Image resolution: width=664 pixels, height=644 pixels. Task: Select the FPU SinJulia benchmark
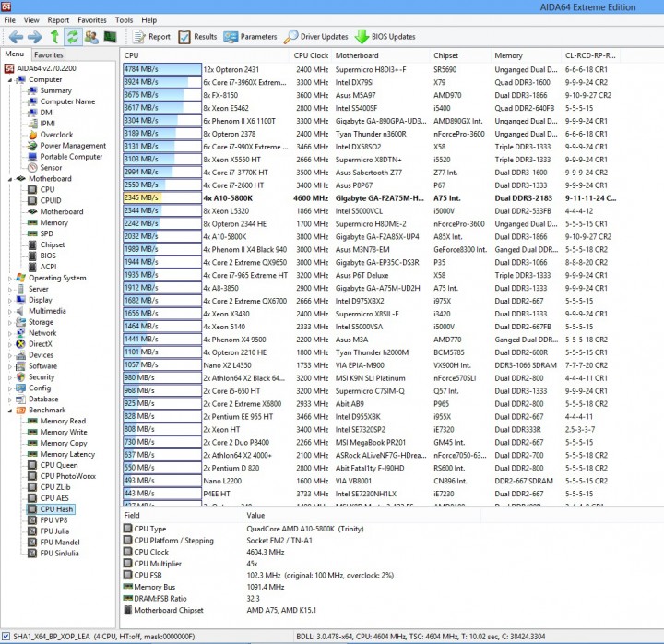point(53,553)
